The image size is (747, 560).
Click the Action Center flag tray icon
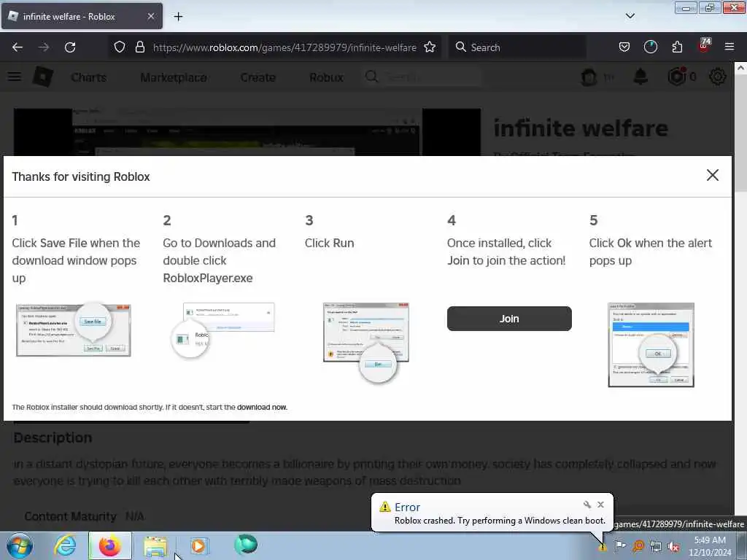pos(620,545)
